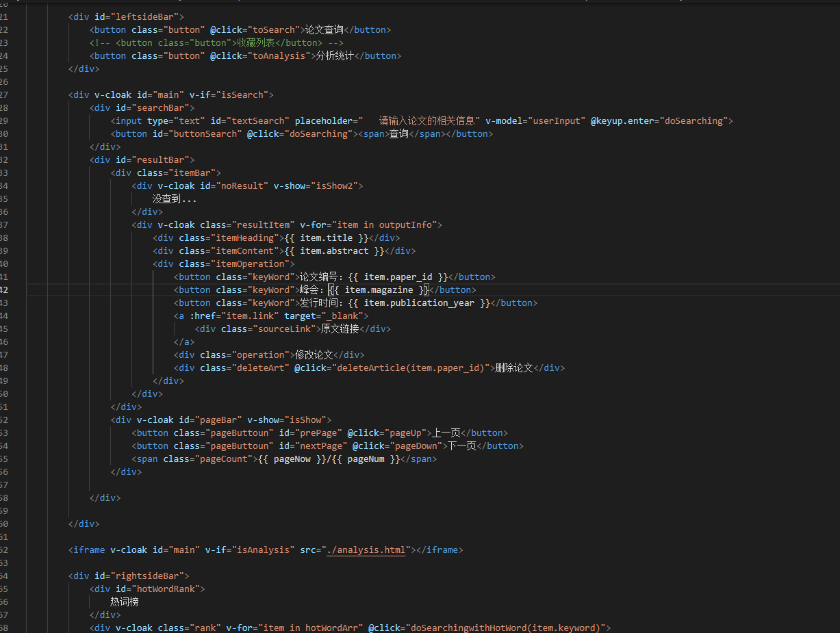Click the opening iframe tag name

[89, 550]
